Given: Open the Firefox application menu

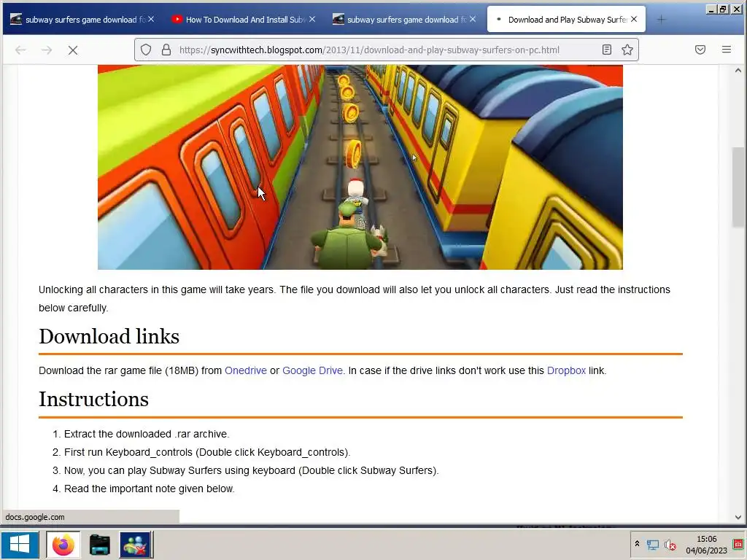Looking at the screenshot, I should coord(726,50).
